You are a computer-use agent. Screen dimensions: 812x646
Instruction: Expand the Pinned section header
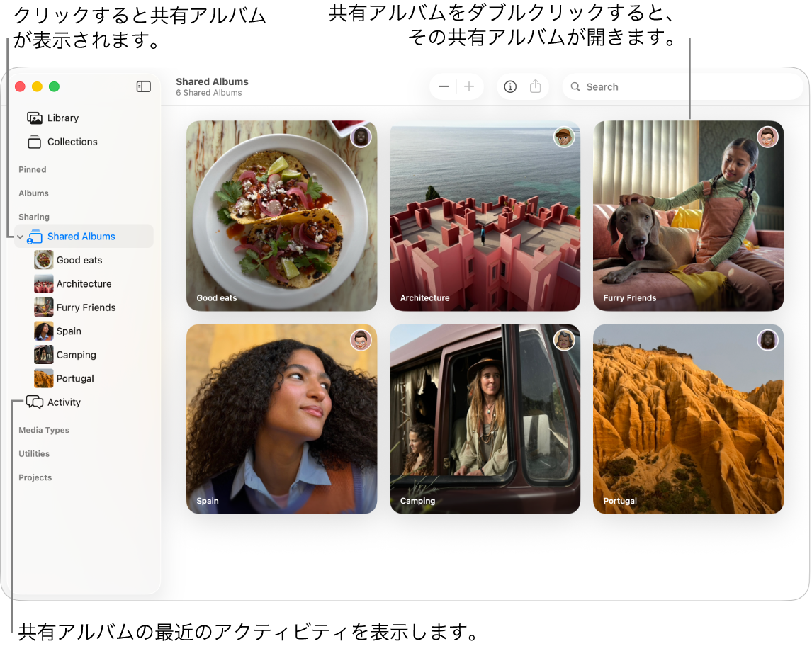pyautogui.click(x=33, y=170)
